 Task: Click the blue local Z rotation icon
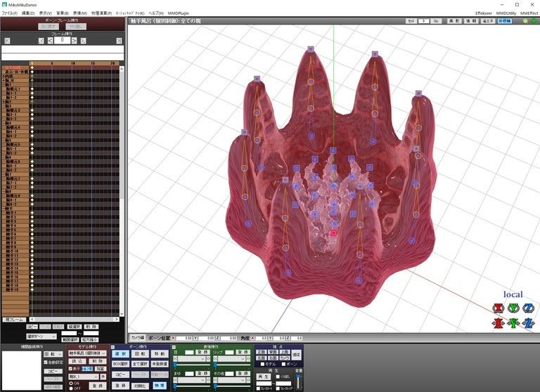528,308
